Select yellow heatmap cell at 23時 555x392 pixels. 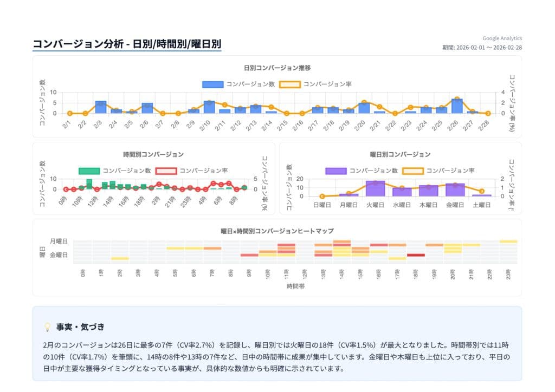click(x=508, y=241)
